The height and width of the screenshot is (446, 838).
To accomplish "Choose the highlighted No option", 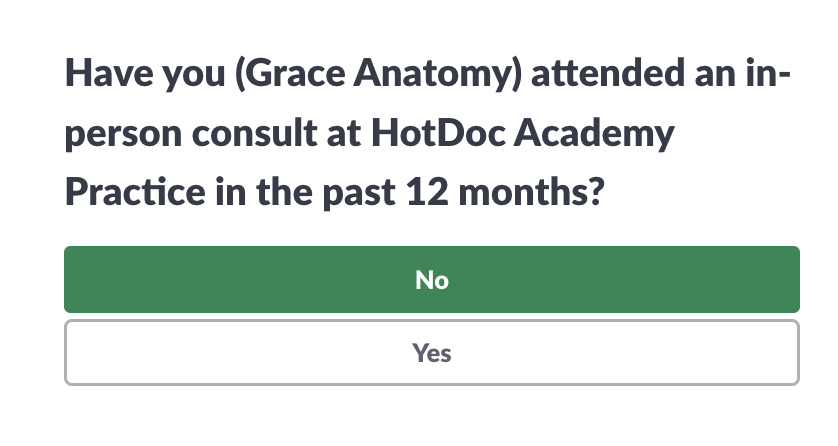I will [x=432, y=280].
